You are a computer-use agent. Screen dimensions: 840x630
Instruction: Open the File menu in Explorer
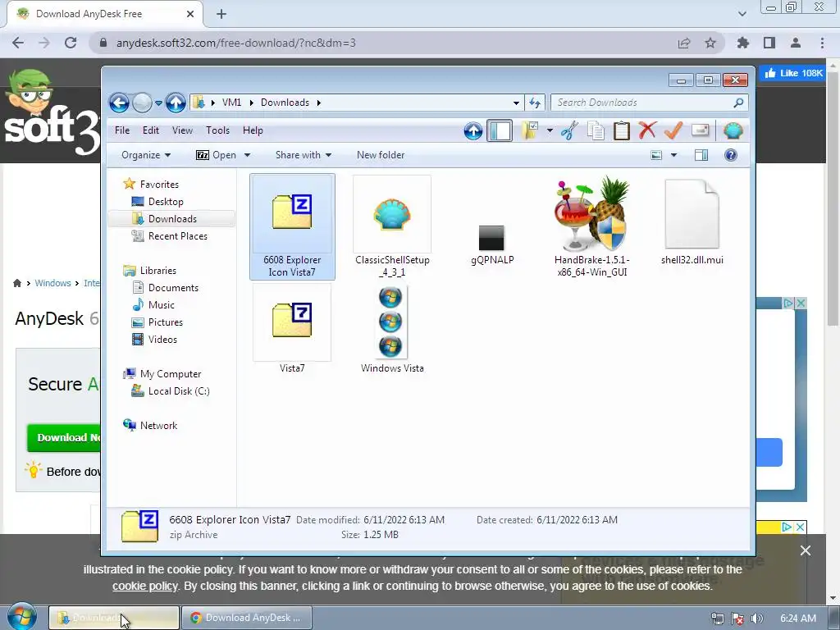click(x=122, y=130)
